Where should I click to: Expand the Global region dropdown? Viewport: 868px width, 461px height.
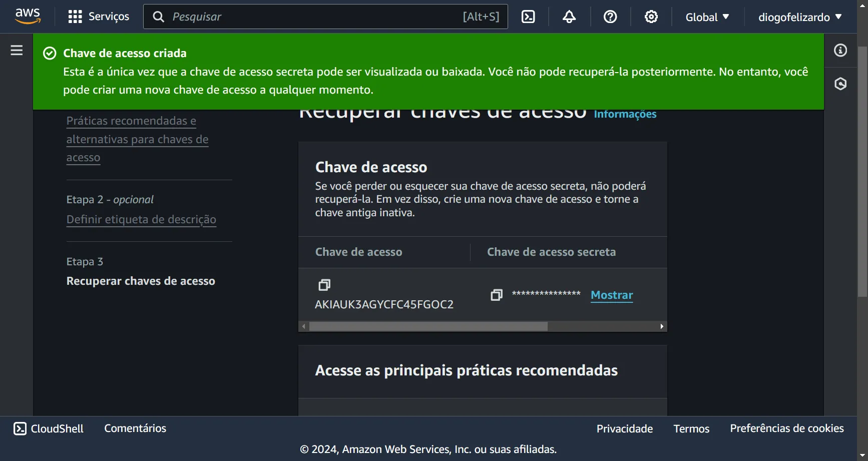pyautogui.click(x=707, y=17)
